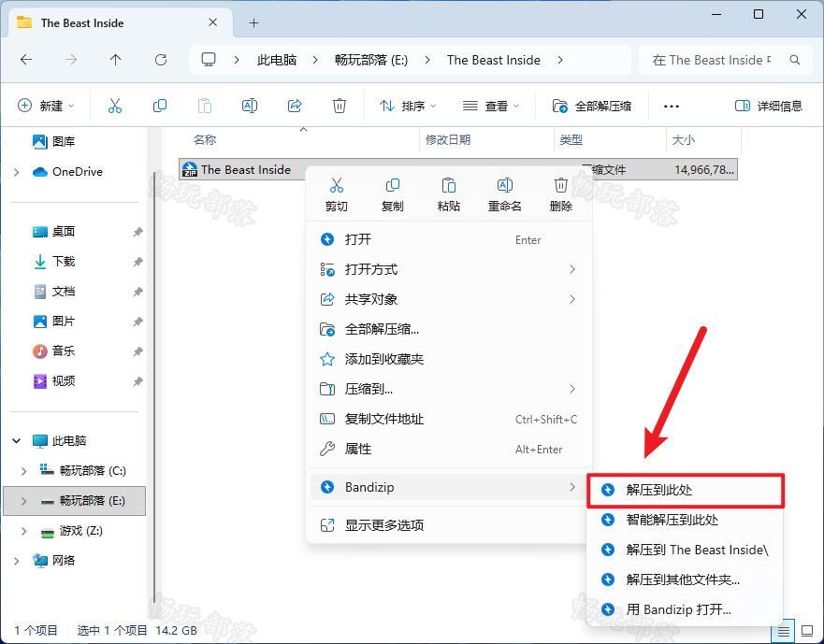The image size is (824, 644).
Task: Open 图库 in the sidebar
Action: [x=53, y=141]
